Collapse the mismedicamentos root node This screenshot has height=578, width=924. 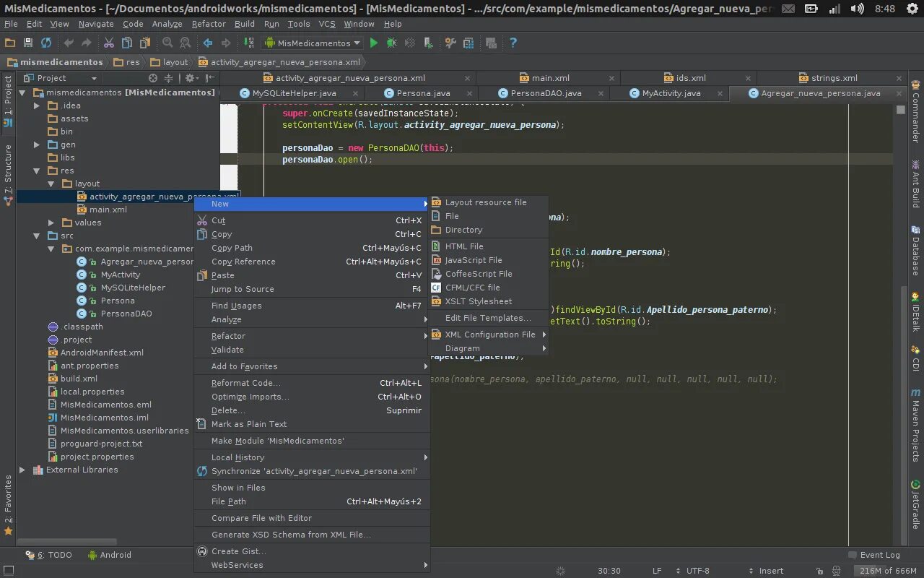point(22,92)
